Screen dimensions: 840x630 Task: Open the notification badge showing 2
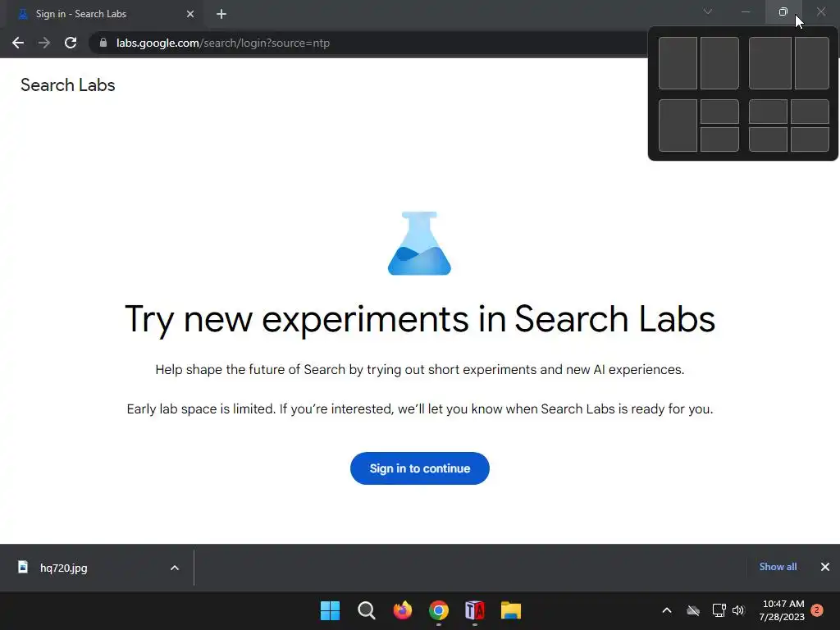tap(817, 609)
